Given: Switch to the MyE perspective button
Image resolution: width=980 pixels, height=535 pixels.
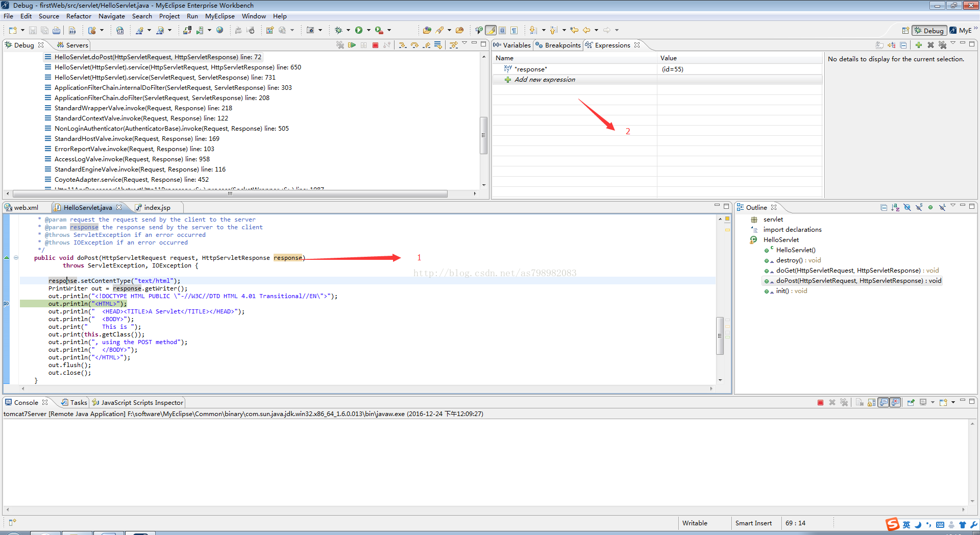Looking at the screenshot, I should pyautogui.click(x=961, y=31).
